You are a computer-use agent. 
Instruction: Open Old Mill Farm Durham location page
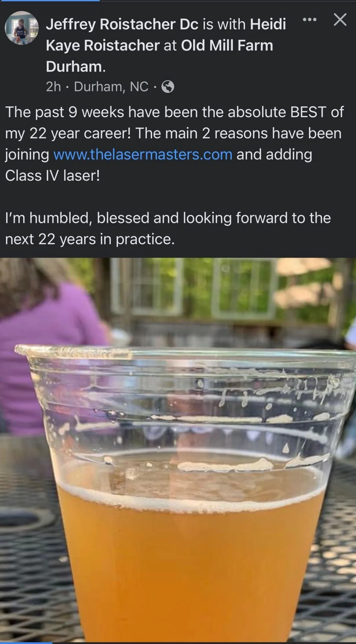159,56
